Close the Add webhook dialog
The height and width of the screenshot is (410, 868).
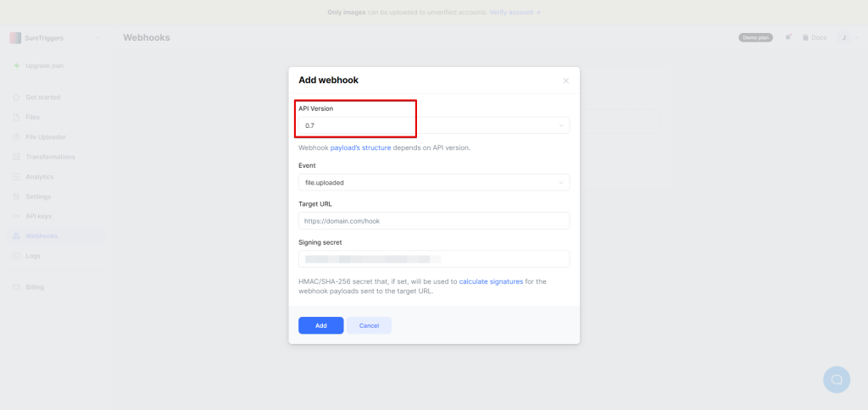point(565,80)
